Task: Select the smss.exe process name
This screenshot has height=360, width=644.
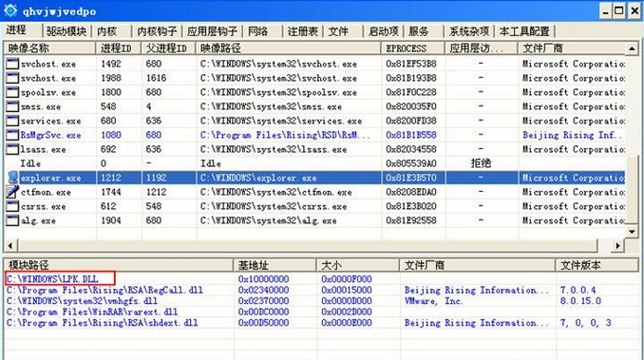Action: coord(41,106)
